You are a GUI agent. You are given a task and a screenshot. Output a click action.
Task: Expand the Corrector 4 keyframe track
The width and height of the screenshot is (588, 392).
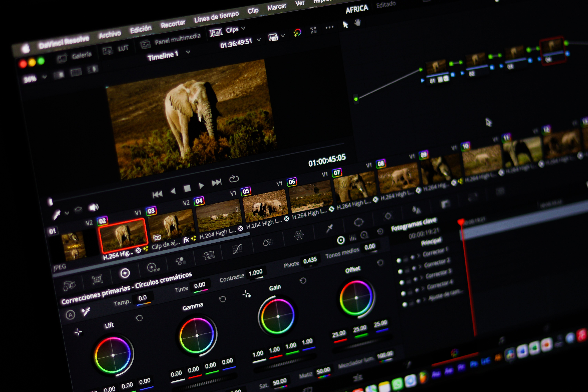[423, 288]
